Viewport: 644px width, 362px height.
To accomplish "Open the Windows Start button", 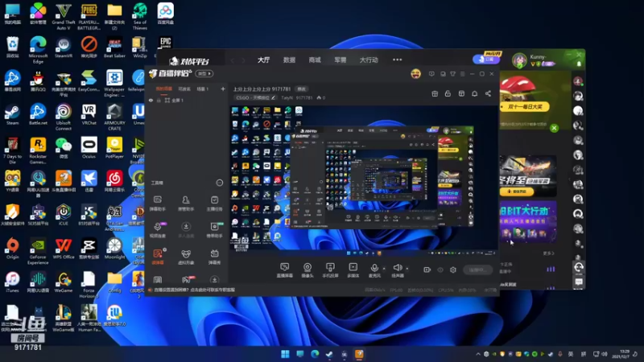I will 285,354.
